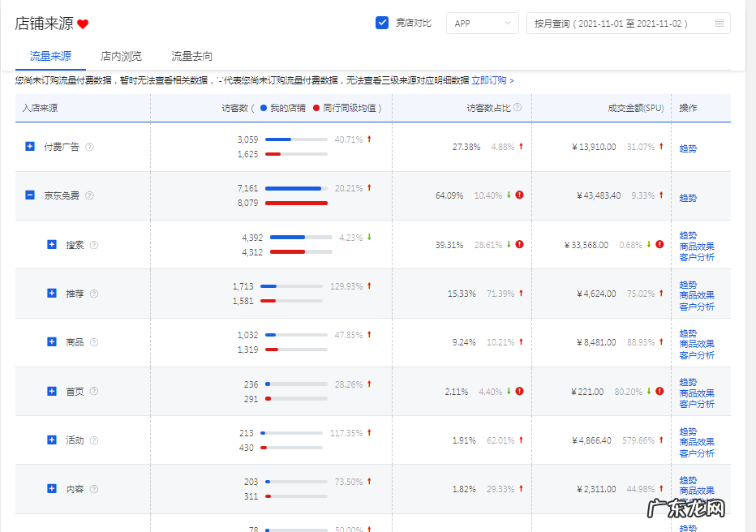Viewport: 756px width, 532px height.
Task: Click calendar icon in date picker
Action: tap(719, 24)
